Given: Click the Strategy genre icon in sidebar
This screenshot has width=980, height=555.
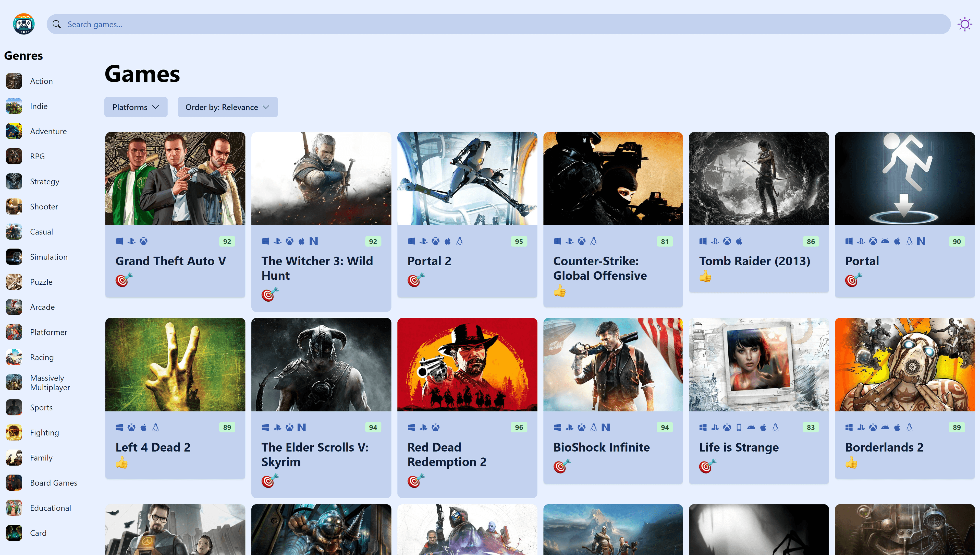Looking at the screenshot, I should pyautogui.click(x=15, y=181).
